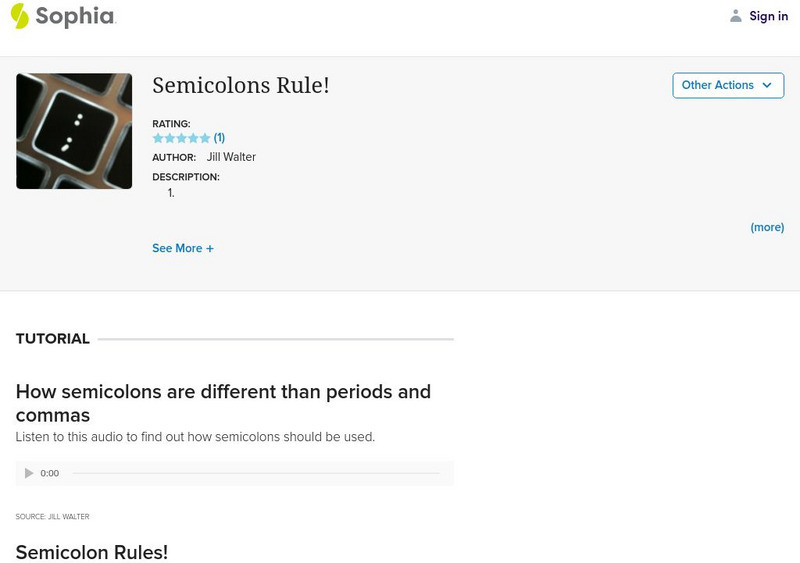The width and height of the screenshot is (800, 563).
Task: Click the Sophia logo icon
Action: coord(19,16)
